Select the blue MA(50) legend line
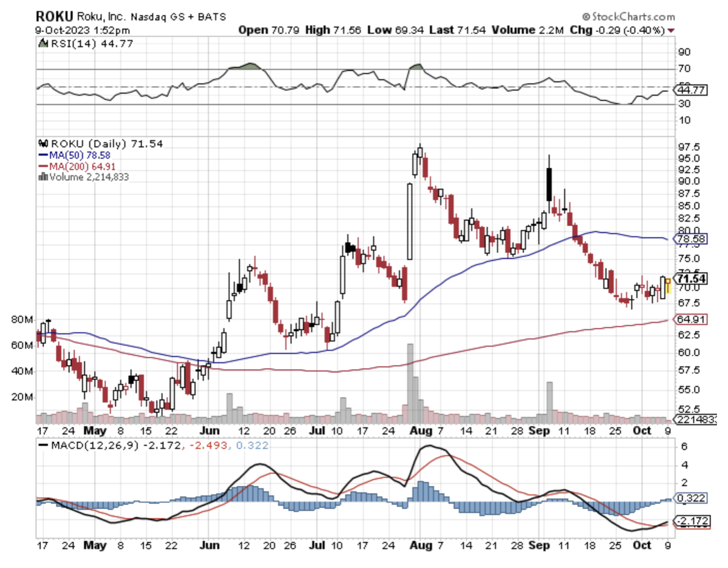The image size is (728, 568). 43,156
